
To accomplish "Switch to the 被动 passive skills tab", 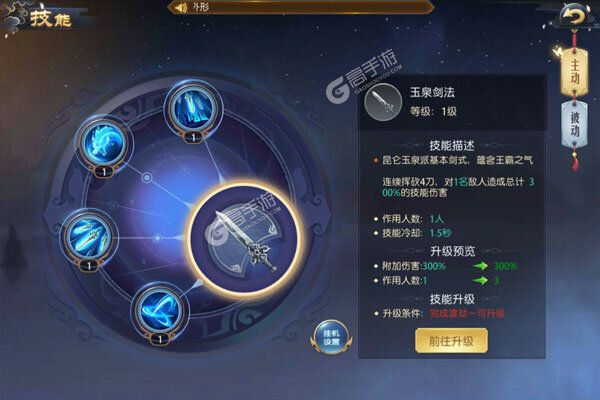I will coord(574,125).
